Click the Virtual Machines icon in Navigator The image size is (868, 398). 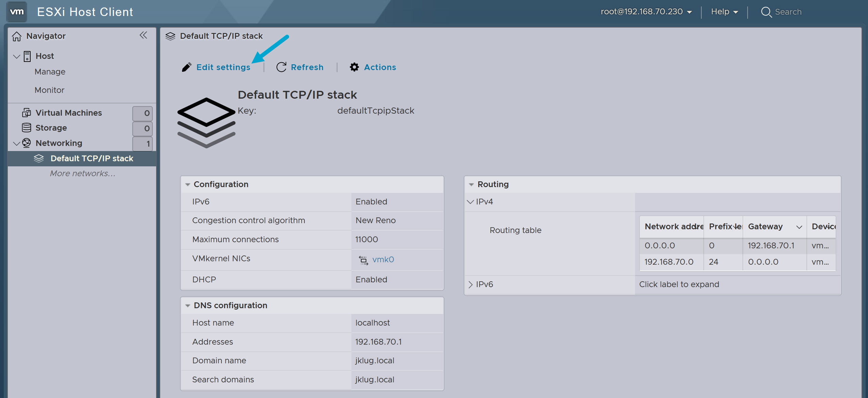(26, 113)
